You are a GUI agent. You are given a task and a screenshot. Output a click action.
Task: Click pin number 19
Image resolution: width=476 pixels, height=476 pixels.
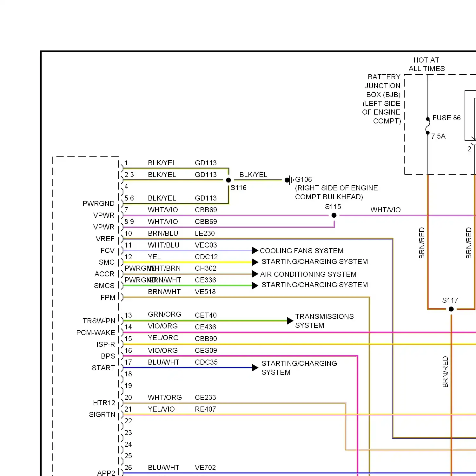point(128,386)
